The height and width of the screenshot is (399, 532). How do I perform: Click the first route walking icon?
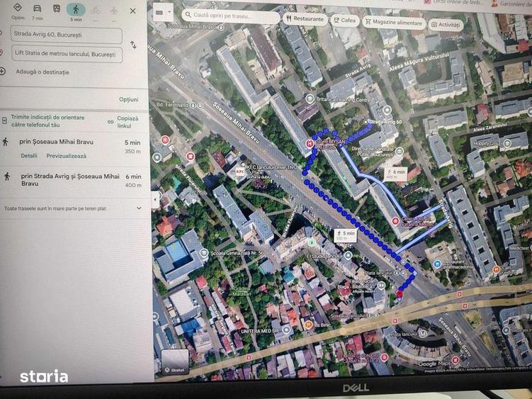(5, 142)
